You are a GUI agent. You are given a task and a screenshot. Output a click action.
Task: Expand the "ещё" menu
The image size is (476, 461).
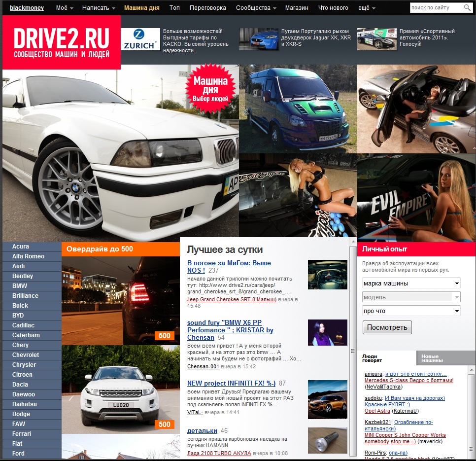pyautogui.click(x=367, y=8)
